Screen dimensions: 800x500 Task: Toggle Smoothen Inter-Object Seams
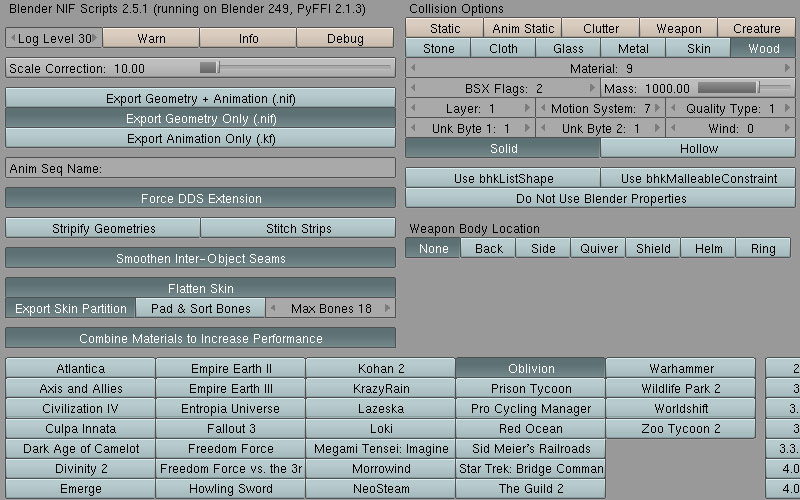[200, 258]
